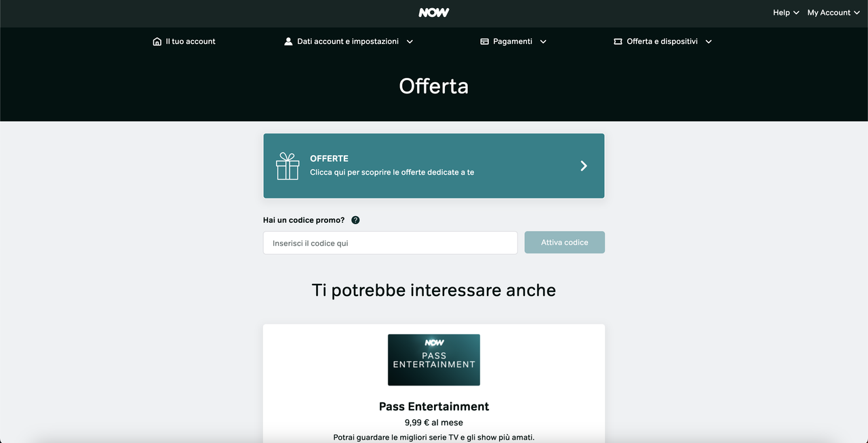Click the person icon for Dati account
Image resolution: width=868 pixels, height=443 pixels.
288,41
